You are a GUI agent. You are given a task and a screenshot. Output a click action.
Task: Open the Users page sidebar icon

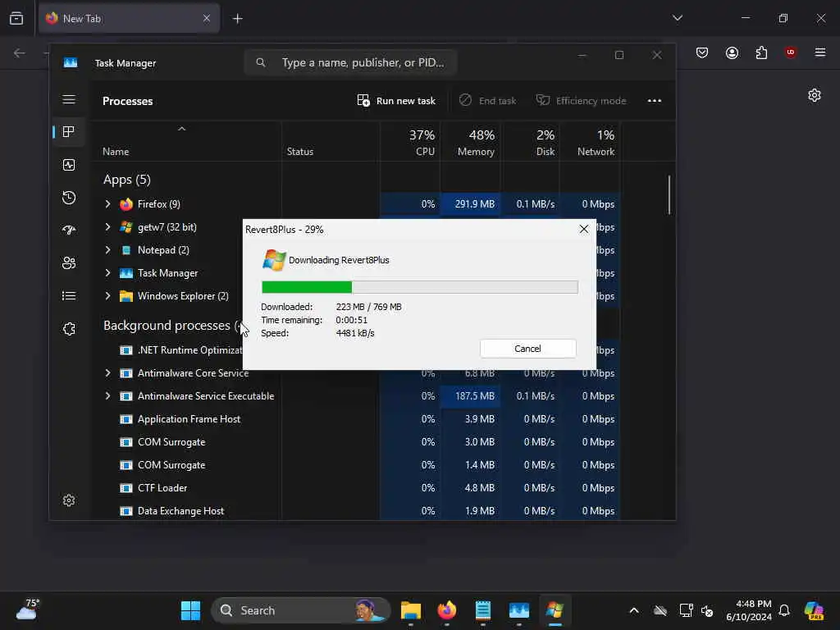tap(69, 263)
